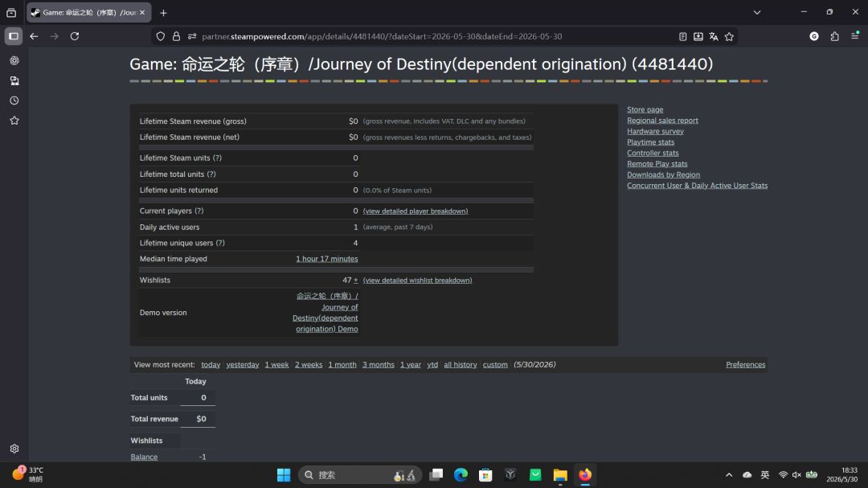This screenshot has height=488, width=868.
Task: Bookmark this page with the star icon
Action: coord(729,36)
